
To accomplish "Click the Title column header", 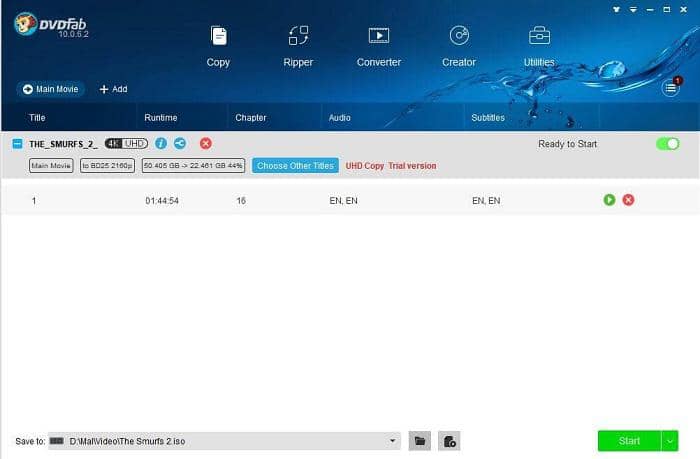I will tap(37, 118).
